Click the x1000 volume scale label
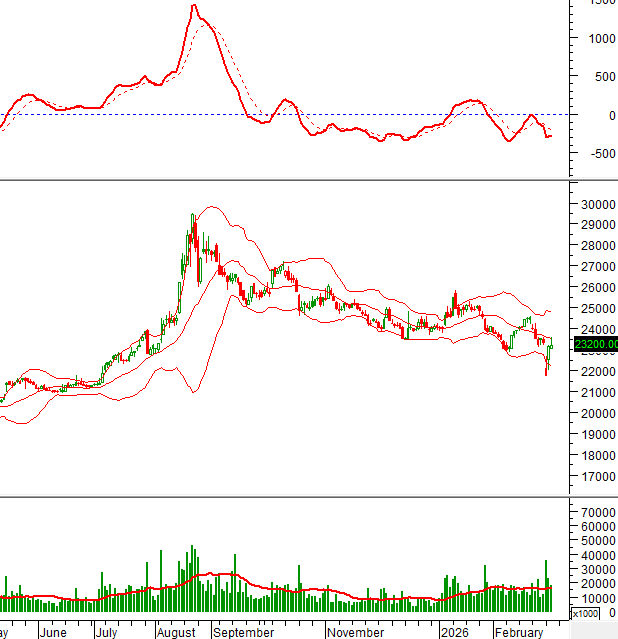Image resolution: width=618 pixels, height=639 pixels. [x=585, y=613]
